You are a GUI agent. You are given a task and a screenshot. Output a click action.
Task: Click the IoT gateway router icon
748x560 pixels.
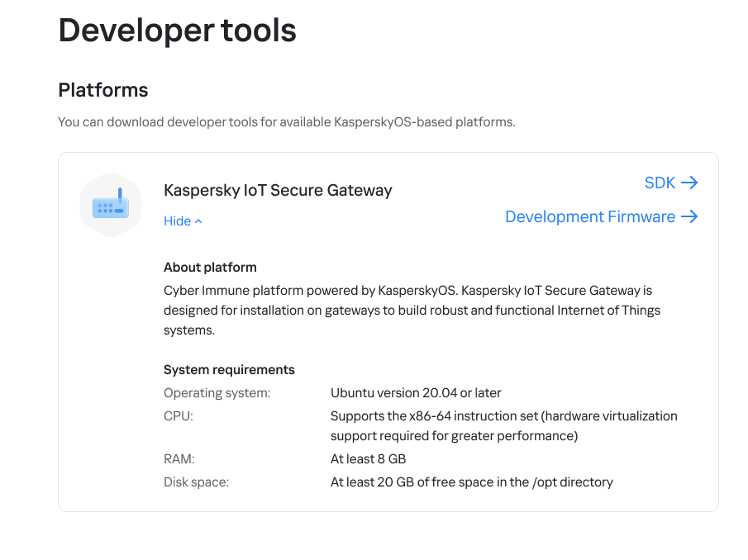click(x=111, y=205)
